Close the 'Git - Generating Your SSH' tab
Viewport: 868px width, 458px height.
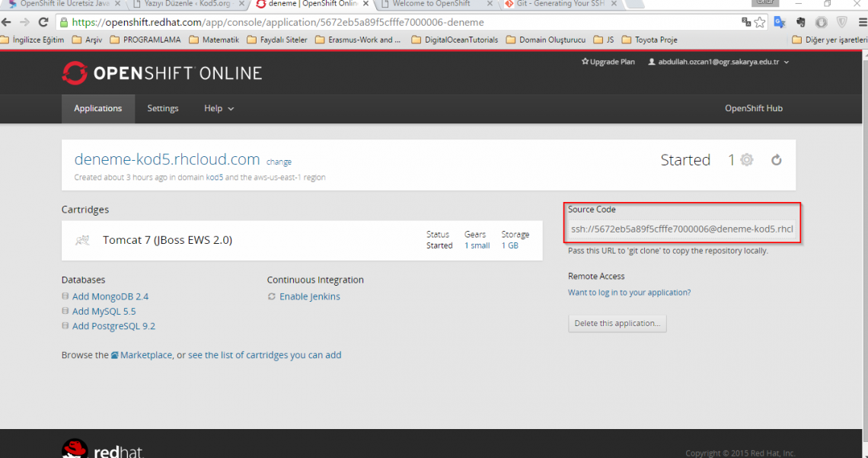[614, 4]
